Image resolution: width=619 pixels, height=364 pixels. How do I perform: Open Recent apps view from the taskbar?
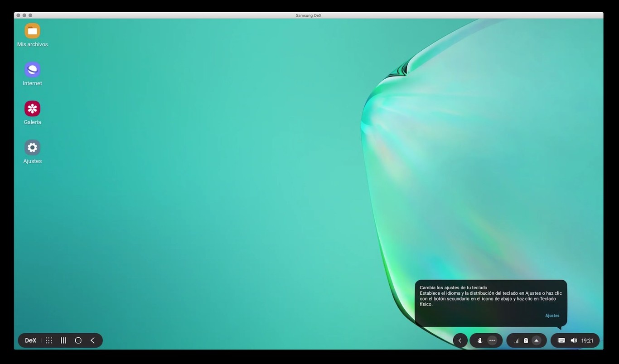[63, 340]
